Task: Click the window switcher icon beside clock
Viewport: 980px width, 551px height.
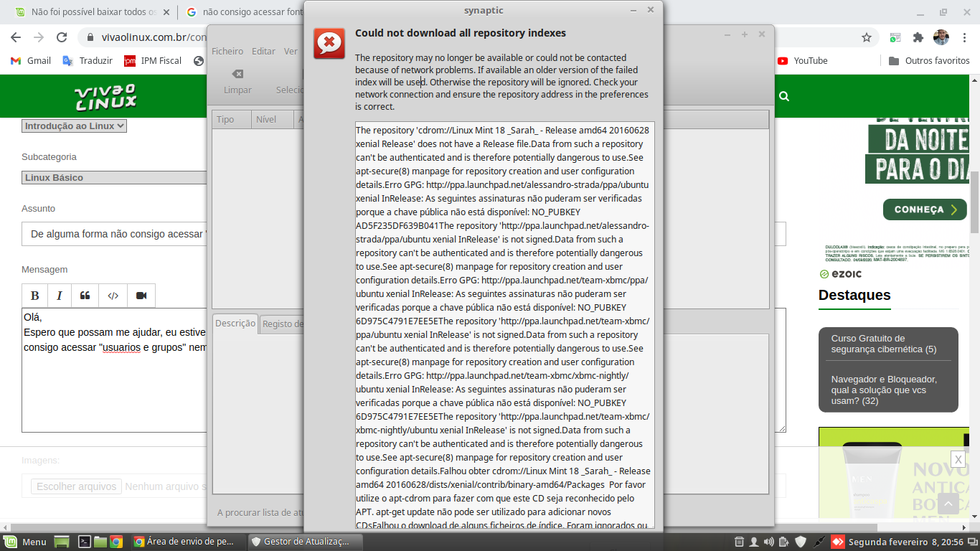Action: (971, 542)
